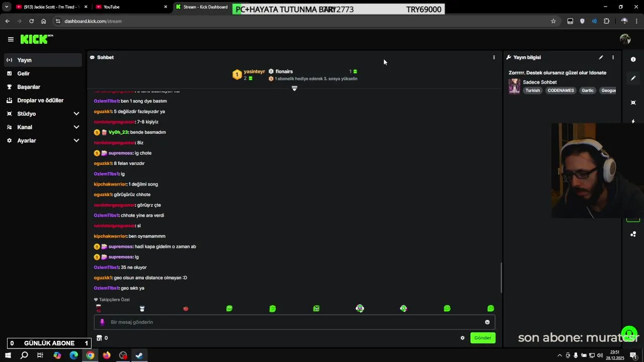
Task: Open Windows taskbar search
Action: 24,355
